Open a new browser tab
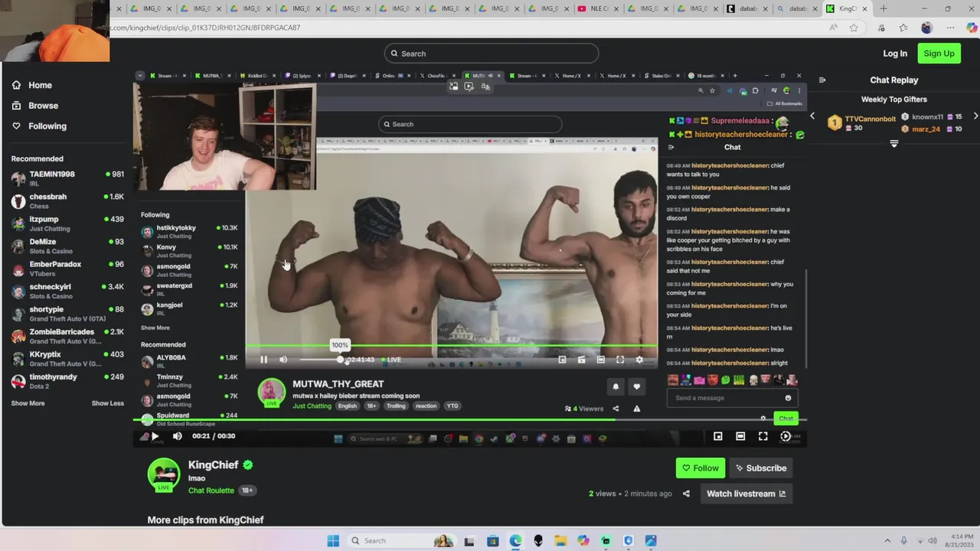 tap(884, 8)
